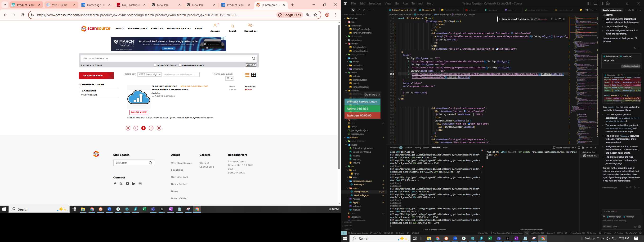
Task: Click the Chrome page vertical scrollbar
Action: tap(339, 97)
